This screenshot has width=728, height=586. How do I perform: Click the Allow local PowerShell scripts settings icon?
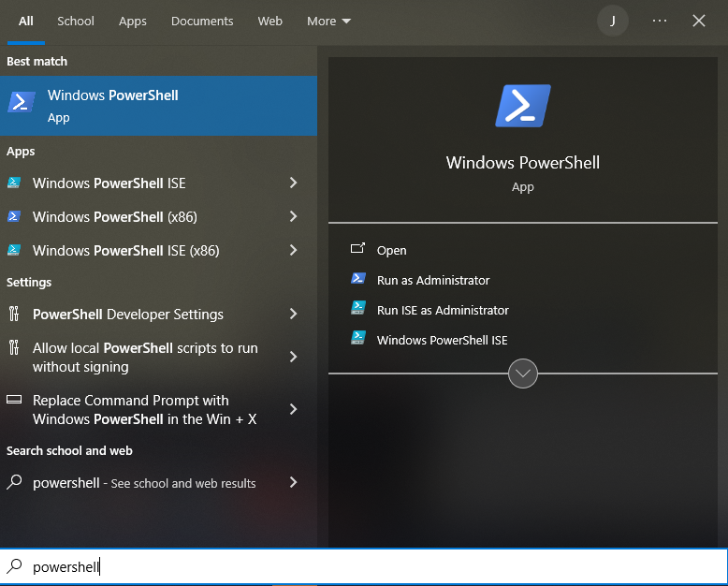[x=14, y=348]
